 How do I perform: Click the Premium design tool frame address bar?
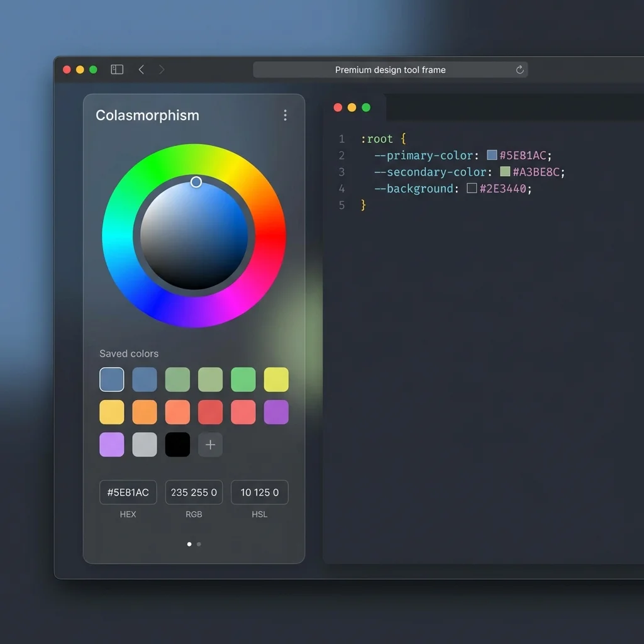(390, 69)
